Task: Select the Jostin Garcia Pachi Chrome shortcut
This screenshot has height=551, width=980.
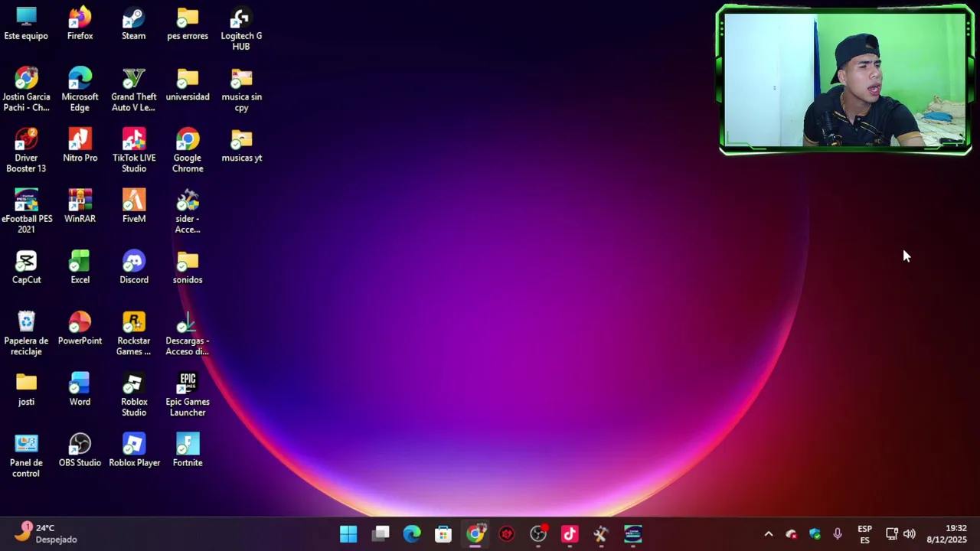Action: (26, 90)
